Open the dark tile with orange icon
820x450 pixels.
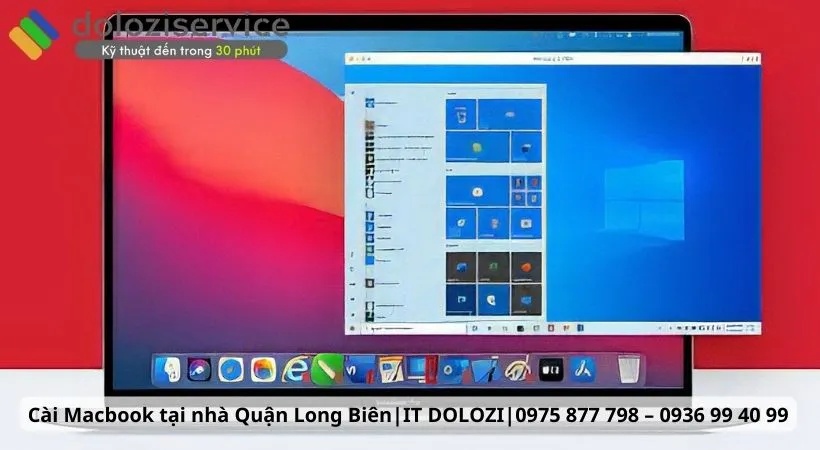pos(526,267)
